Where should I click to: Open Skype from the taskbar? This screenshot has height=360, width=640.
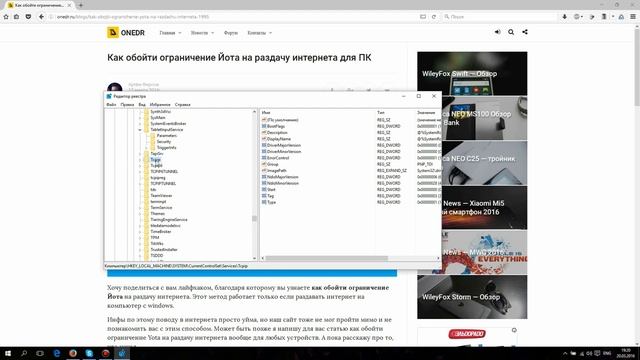[x=89, y=353]
